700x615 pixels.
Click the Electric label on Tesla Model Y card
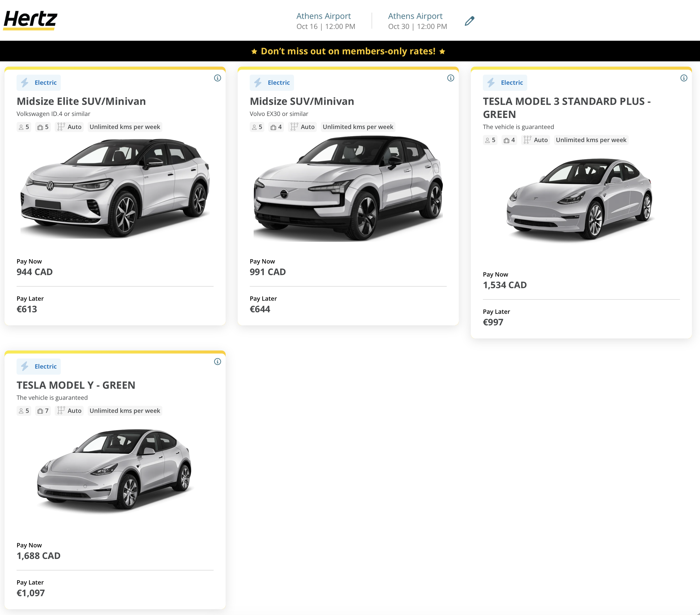pos(46,366)
